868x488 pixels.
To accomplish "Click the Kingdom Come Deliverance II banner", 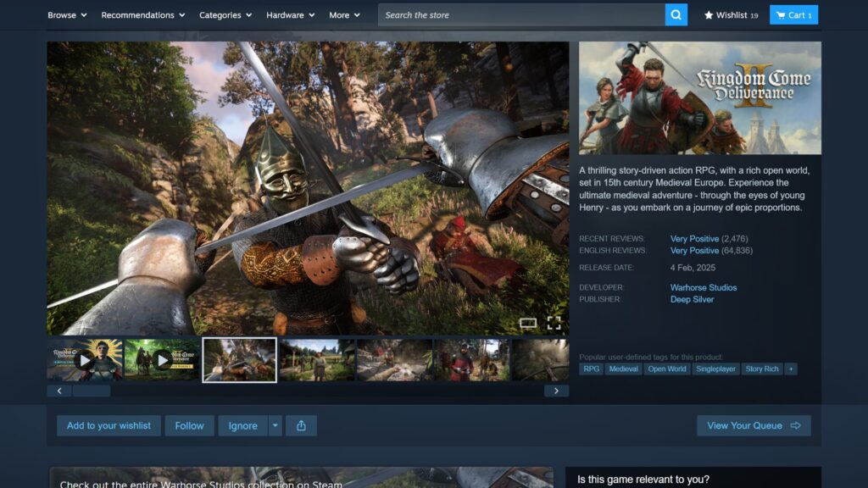I will [x=699, y=98].
